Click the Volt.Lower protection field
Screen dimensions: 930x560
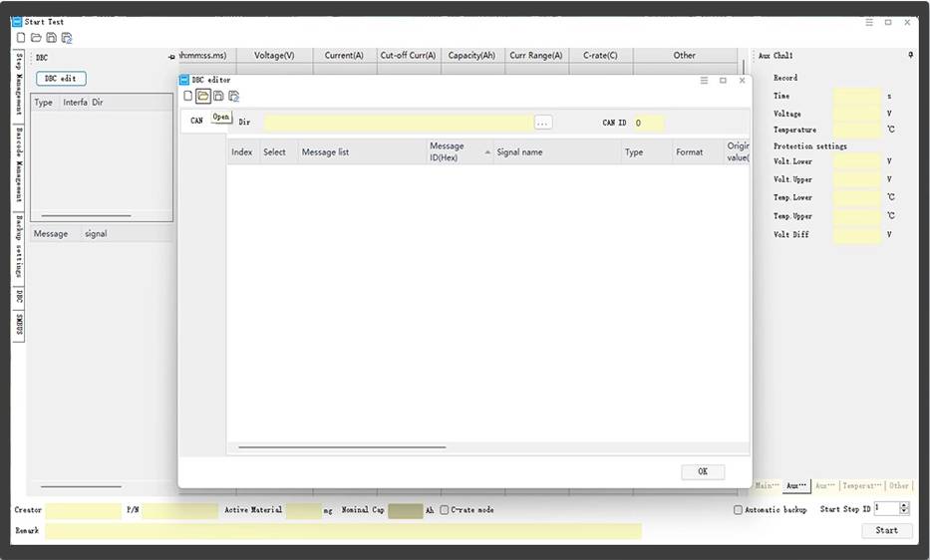(x=857, y=160)
